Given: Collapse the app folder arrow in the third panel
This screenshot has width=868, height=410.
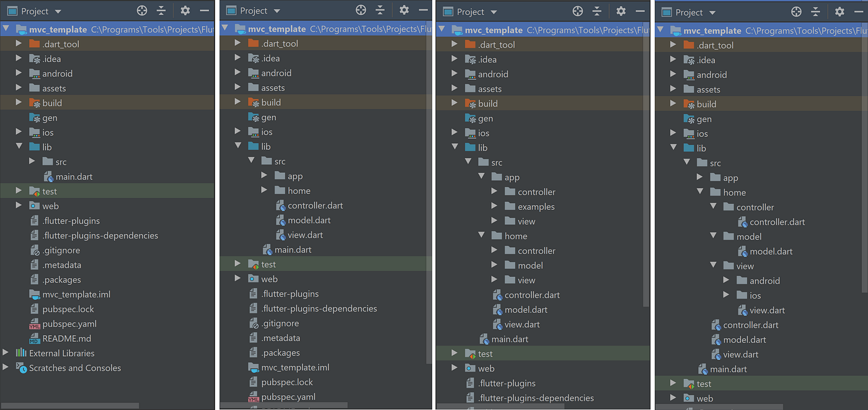Looking at the screenshot, I should tap(481, 177).
